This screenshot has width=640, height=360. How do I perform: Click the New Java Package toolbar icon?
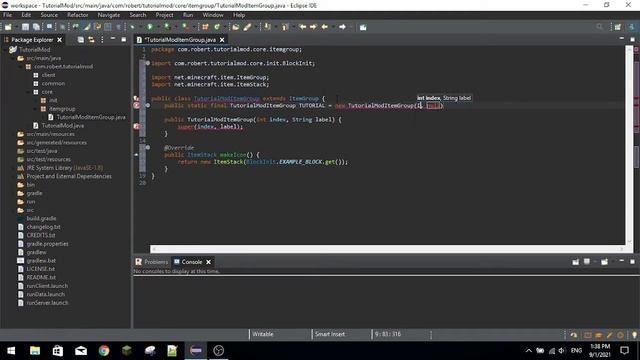point(205,27)
